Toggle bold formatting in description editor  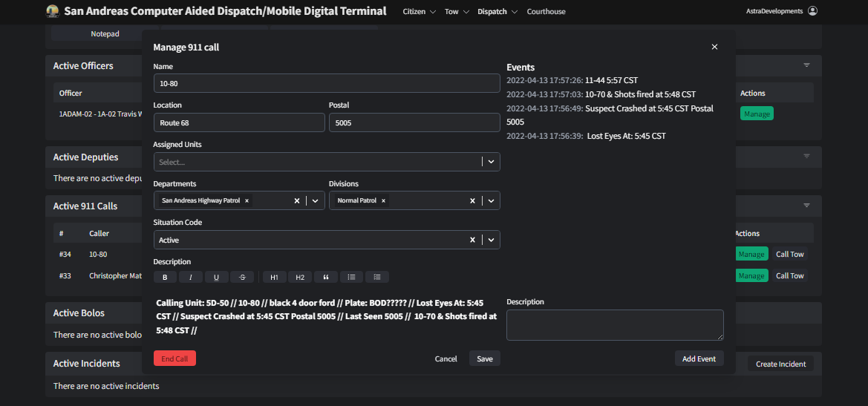pyautogui.click(x=165, y=277)
